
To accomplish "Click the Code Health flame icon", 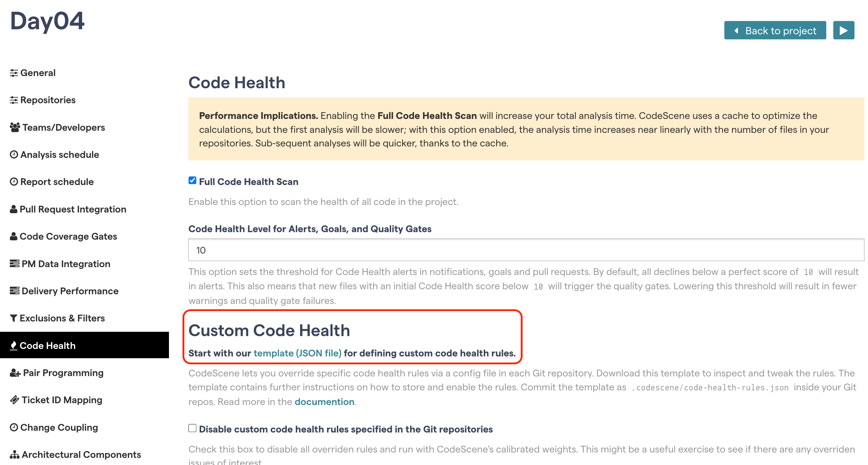I will tap(14, 346).
